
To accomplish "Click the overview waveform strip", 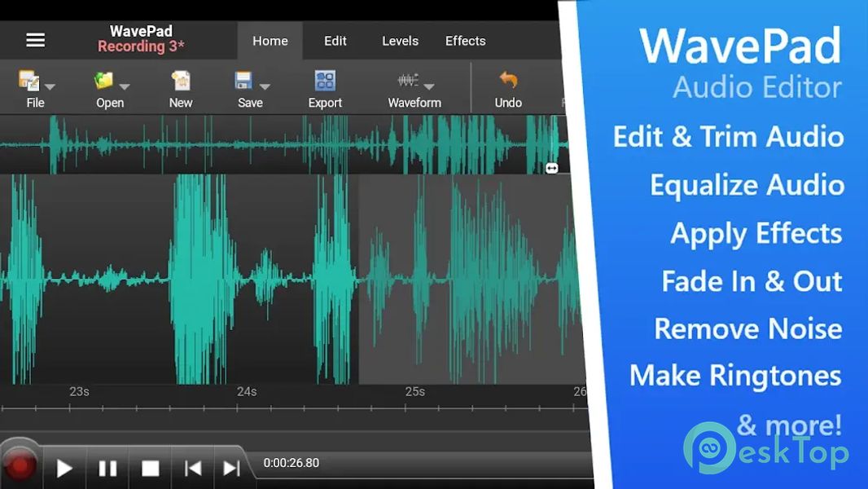I will click(x=283, y=144).
